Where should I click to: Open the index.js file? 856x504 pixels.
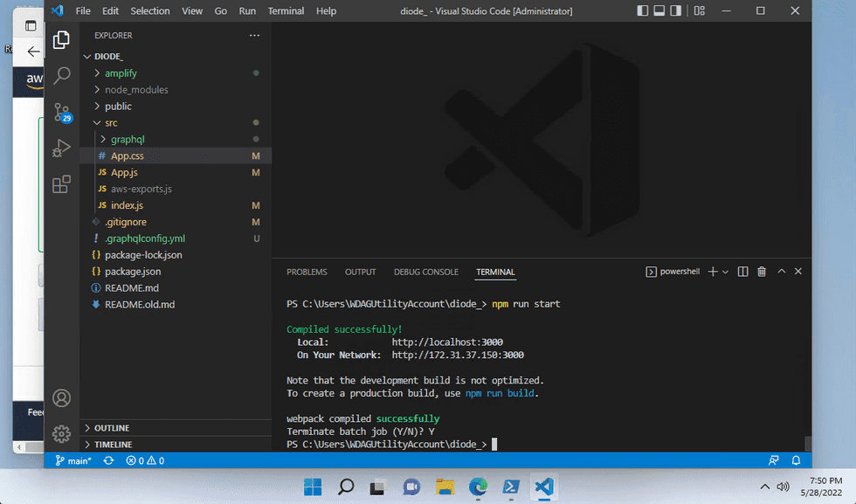[x=176, y=205]
